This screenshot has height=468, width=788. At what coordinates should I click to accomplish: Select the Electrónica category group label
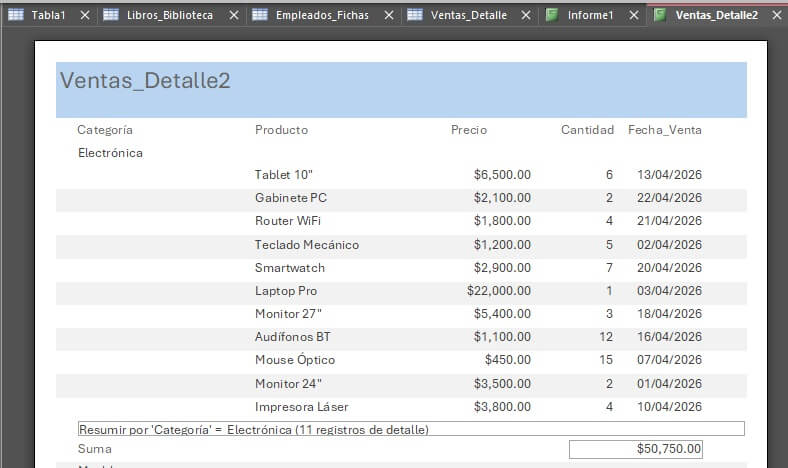(110, 153)
